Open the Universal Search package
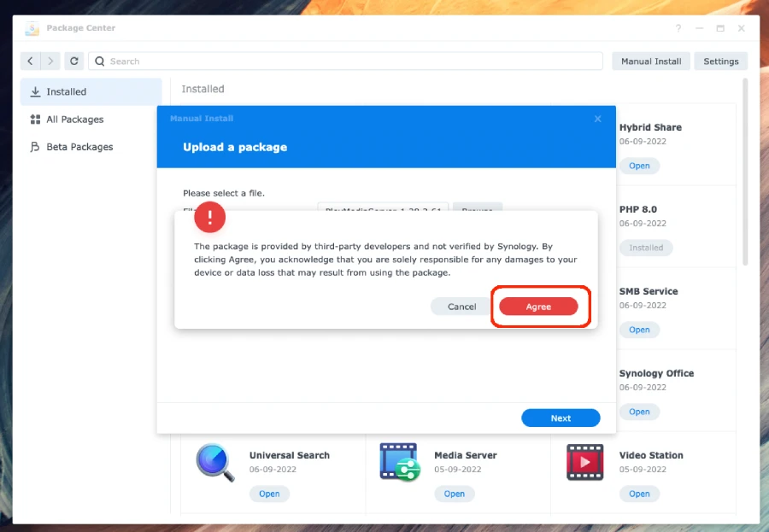Image resolution: width=769 pixels, height=532 pixels. pos(269,494)
